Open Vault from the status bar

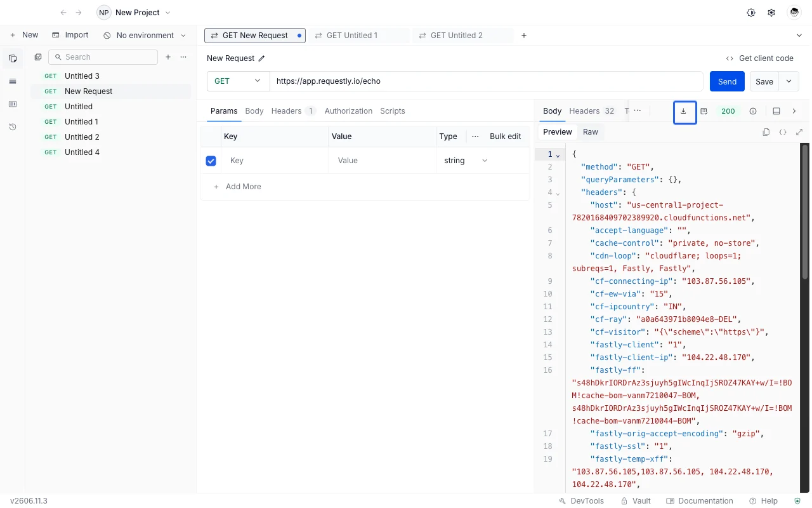point(636,501)
